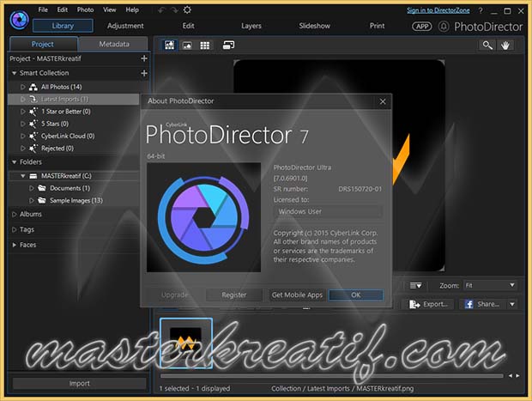Collapse the Smart Collection section
This screenshot has width=532, height=401.
pyautogui.click(x=15, y=73)
